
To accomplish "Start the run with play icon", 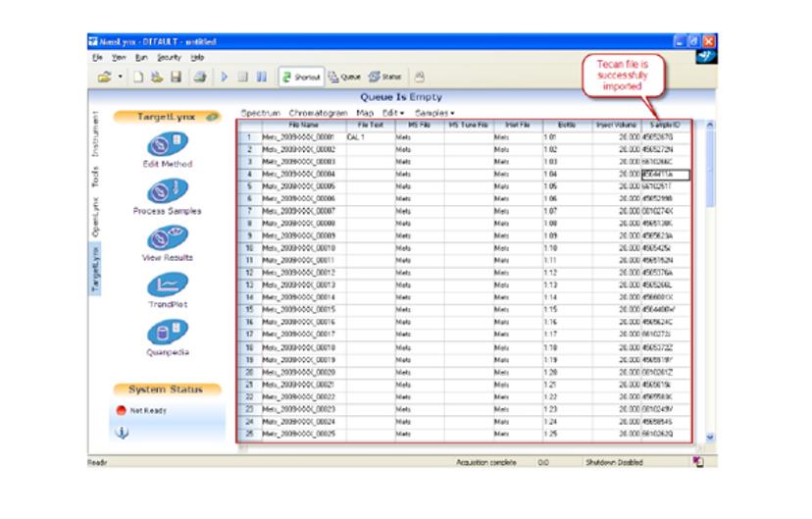I will click(225, 77).
